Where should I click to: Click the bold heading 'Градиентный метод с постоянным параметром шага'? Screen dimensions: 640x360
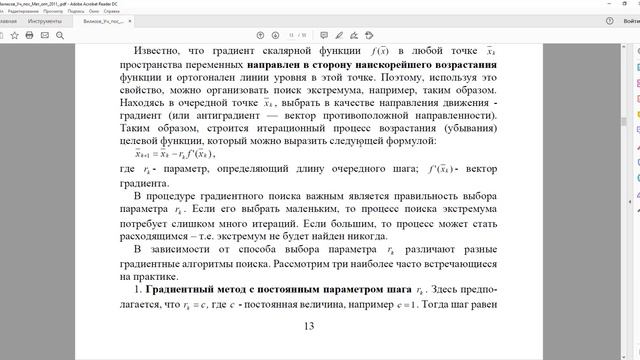click(x=278, y=289)
